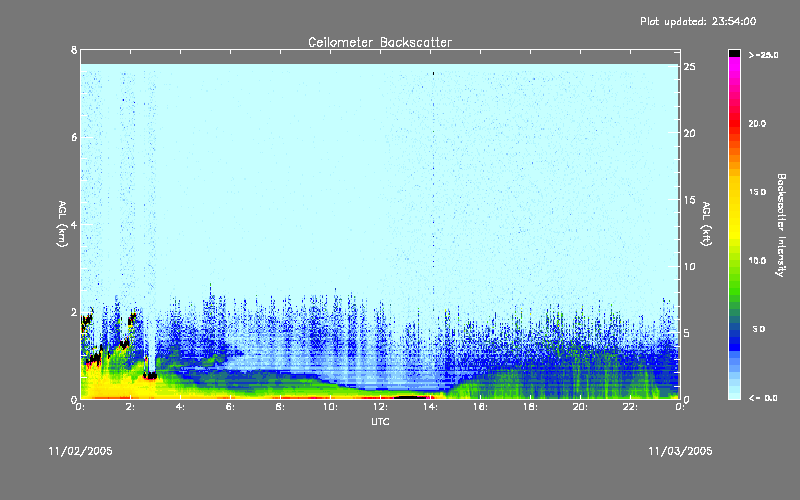
Task: Click the '20:' UTC tick label
Action: tap(580, 407)
